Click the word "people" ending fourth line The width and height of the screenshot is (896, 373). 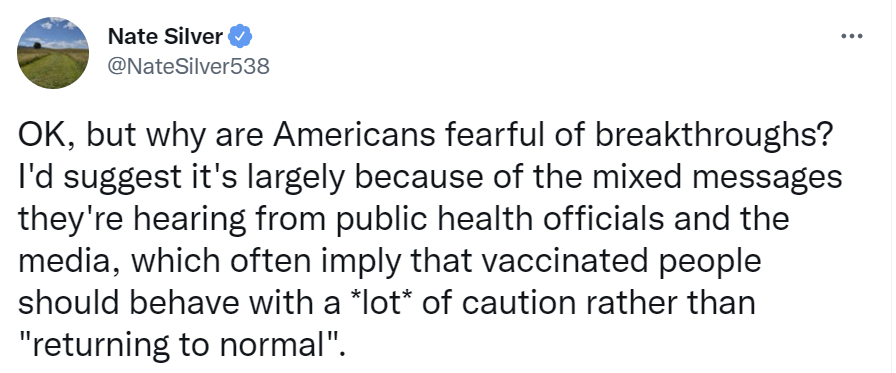pos(706,262)
